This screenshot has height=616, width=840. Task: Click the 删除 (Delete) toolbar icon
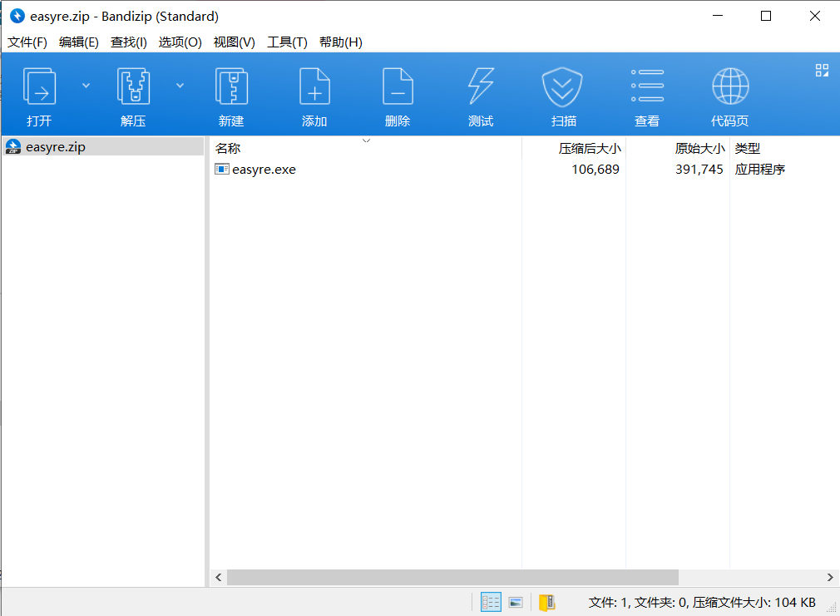coord(398,86)
